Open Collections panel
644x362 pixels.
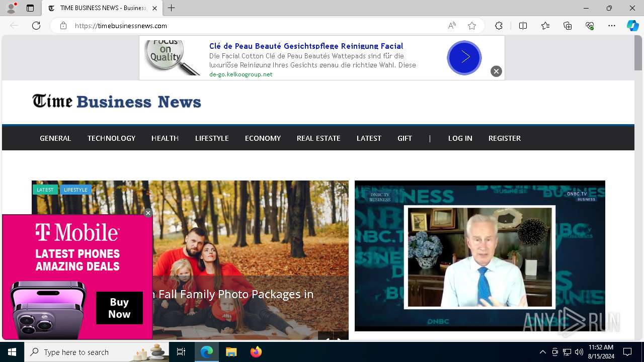point(568,26)
